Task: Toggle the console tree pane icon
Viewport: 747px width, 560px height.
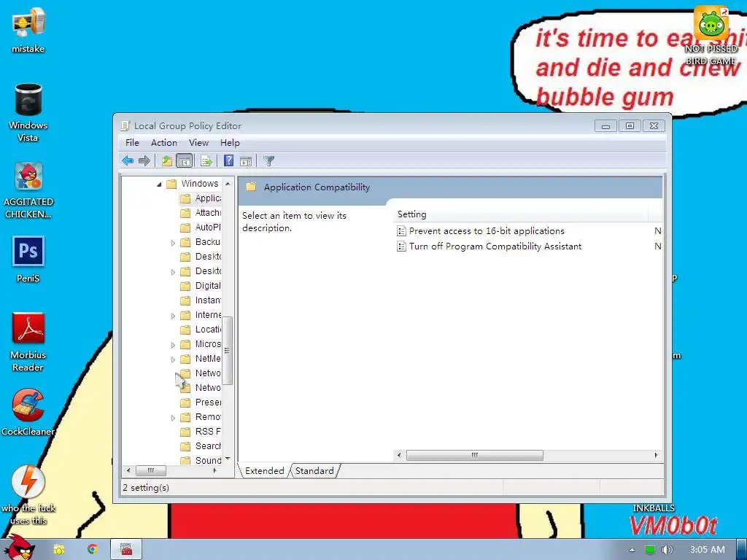Action: coord(184,161)
